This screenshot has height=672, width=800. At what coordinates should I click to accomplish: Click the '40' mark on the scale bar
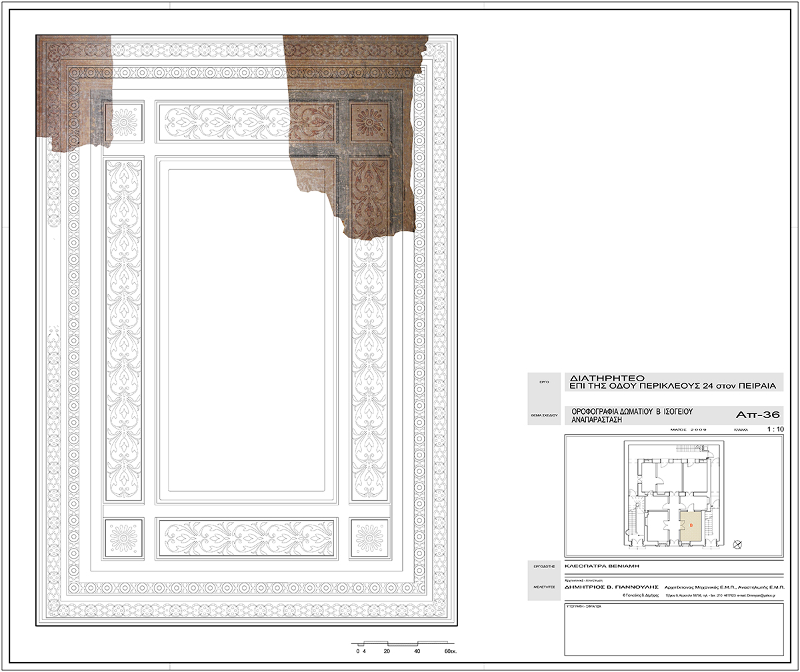[x=417, y=650]
